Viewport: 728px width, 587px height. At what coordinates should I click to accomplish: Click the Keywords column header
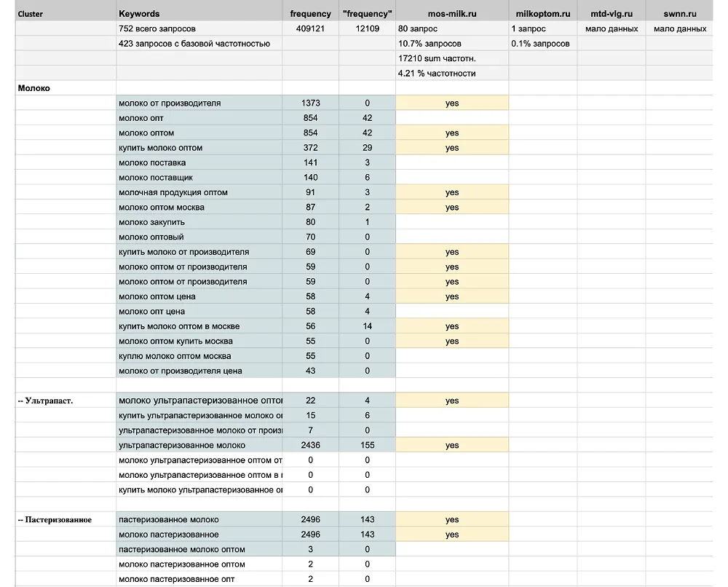click(139, 14)
